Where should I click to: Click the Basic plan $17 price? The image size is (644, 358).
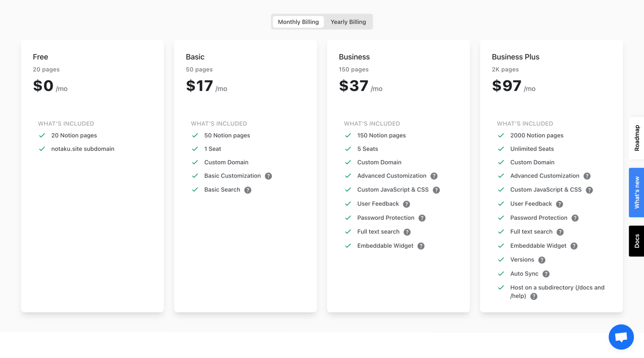[199, 86]
